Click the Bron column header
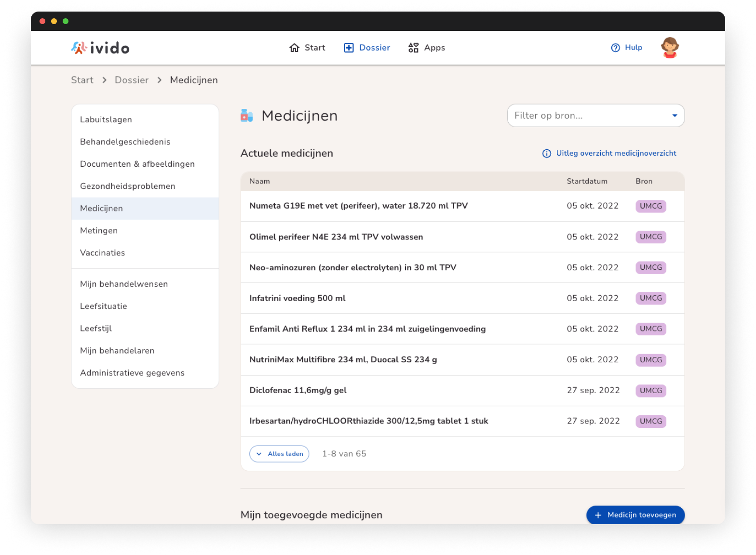This screenshot has height=555, width=756. tap(644, 181)
